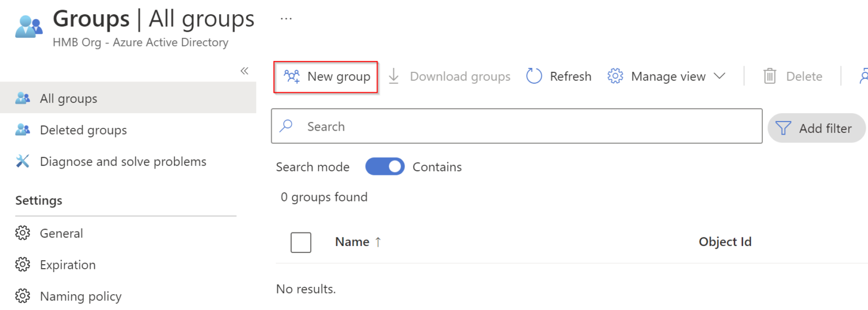Click the gear icon beside Naming policy
The image size is (868, 310).
point(23,296)
